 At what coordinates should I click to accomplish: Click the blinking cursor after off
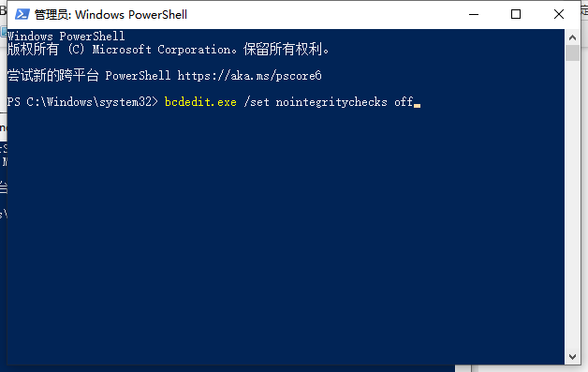pos(417,106)
